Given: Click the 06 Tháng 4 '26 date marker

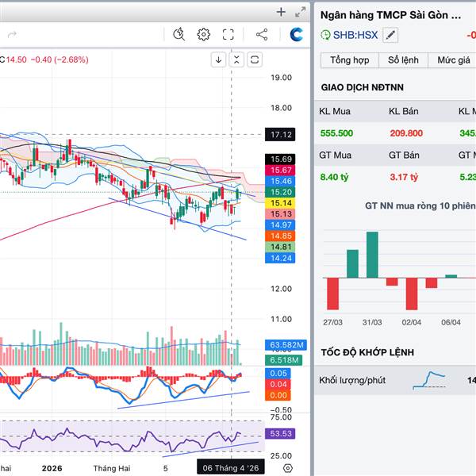Looking at the screenshot, I should coord(230,468).
